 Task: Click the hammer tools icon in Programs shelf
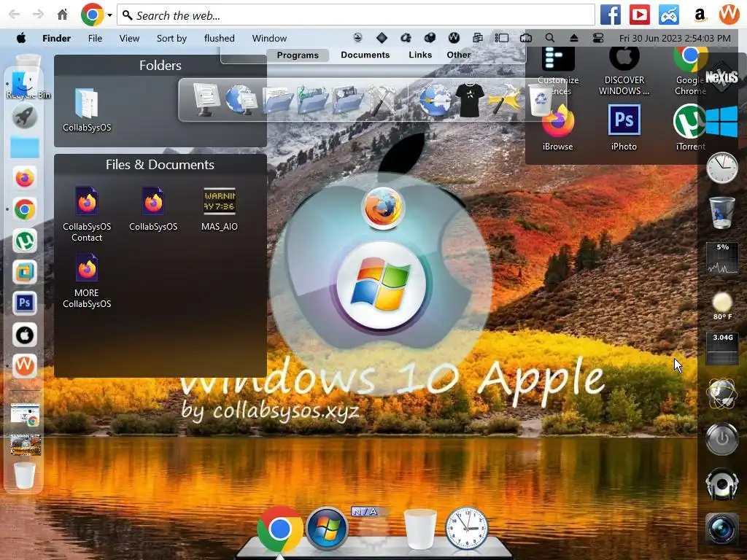[x=382, y=100]
